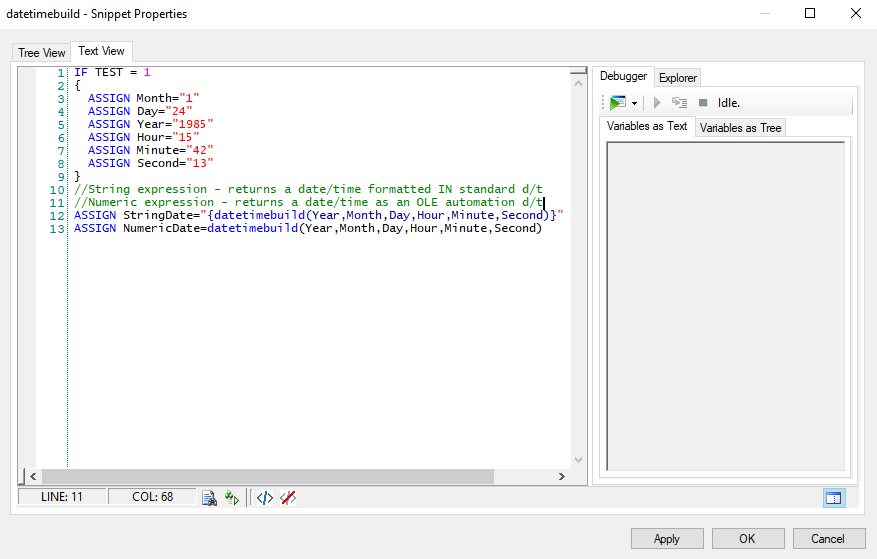Click the editor split handle above scrollbar
Screen dimensions: 877x559
[578, 71]
